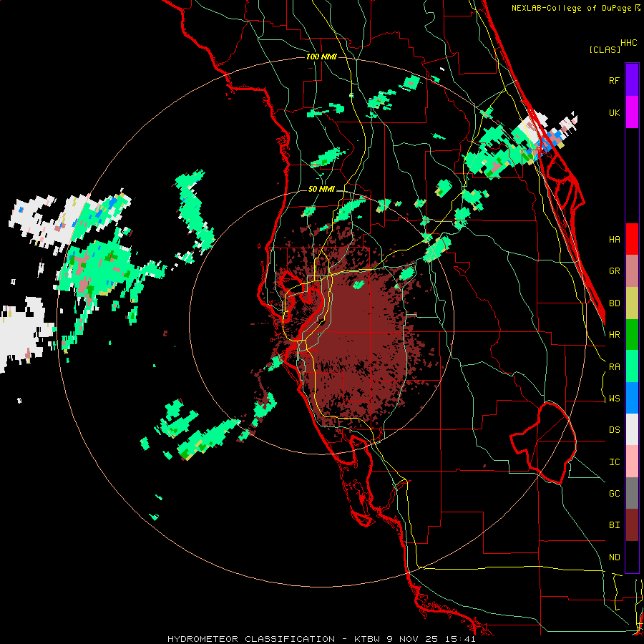644x644 pixels.
Task: Click the BI legend label
Action: (x=614, y=525)
